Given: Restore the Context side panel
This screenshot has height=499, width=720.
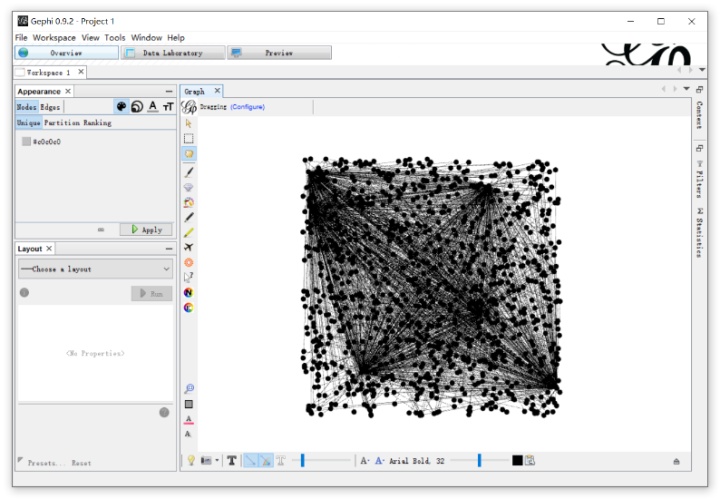Looking at the screenshot, I should tap(699, 89).
